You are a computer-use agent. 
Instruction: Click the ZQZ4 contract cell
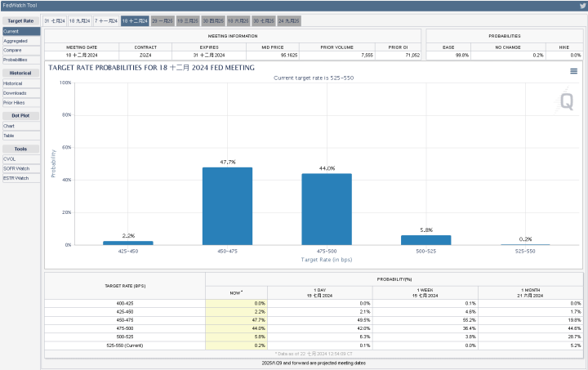(x=145, y=55)
